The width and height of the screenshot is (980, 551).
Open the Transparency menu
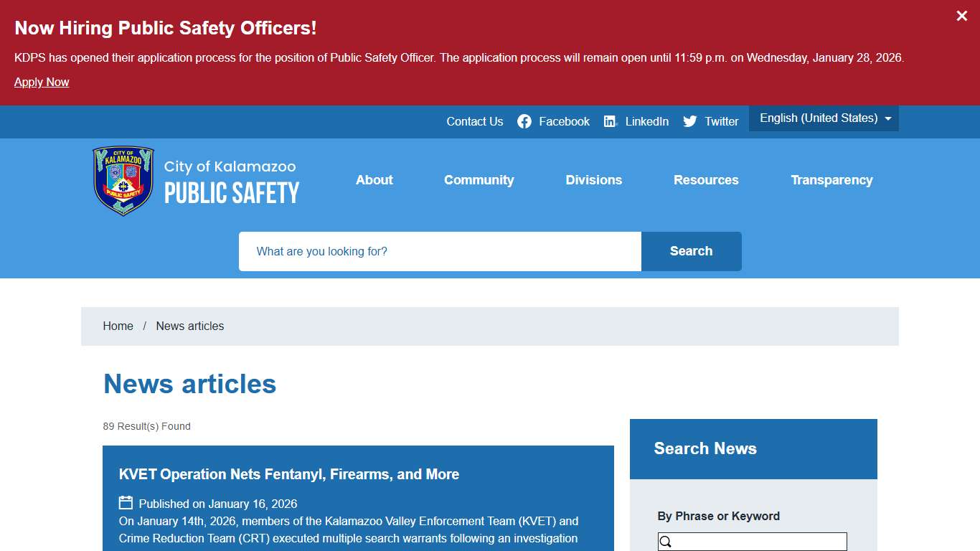pos(831,180)
